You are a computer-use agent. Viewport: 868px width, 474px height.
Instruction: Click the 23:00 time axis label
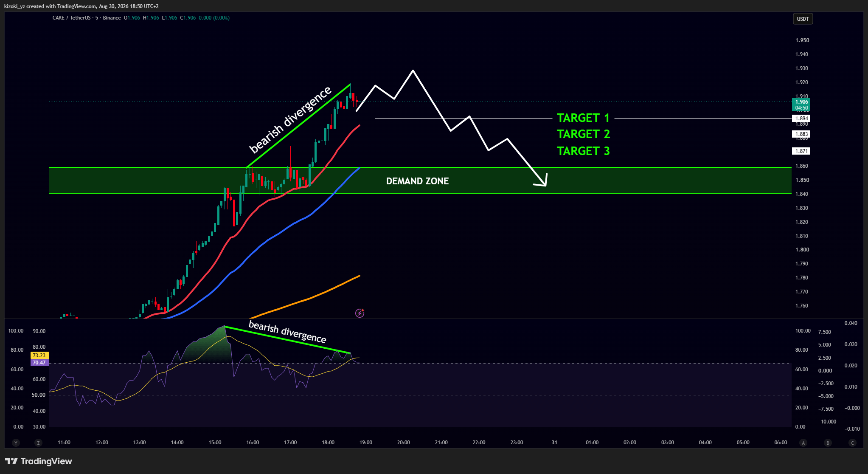coord(517,443)
